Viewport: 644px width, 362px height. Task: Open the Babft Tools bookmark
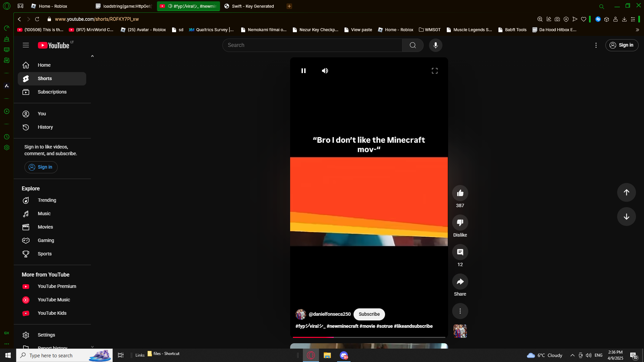pos(512,30)
